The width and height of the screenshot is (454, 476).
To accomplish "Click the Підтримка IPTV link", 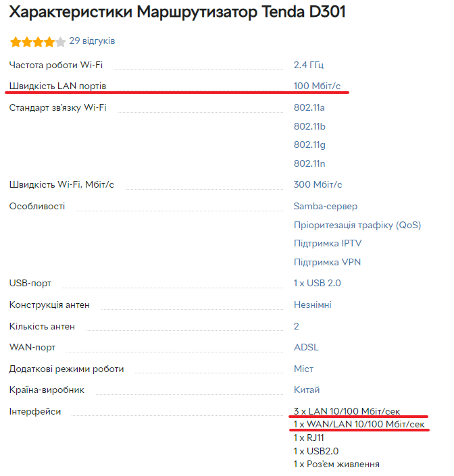I will (328, 244).
